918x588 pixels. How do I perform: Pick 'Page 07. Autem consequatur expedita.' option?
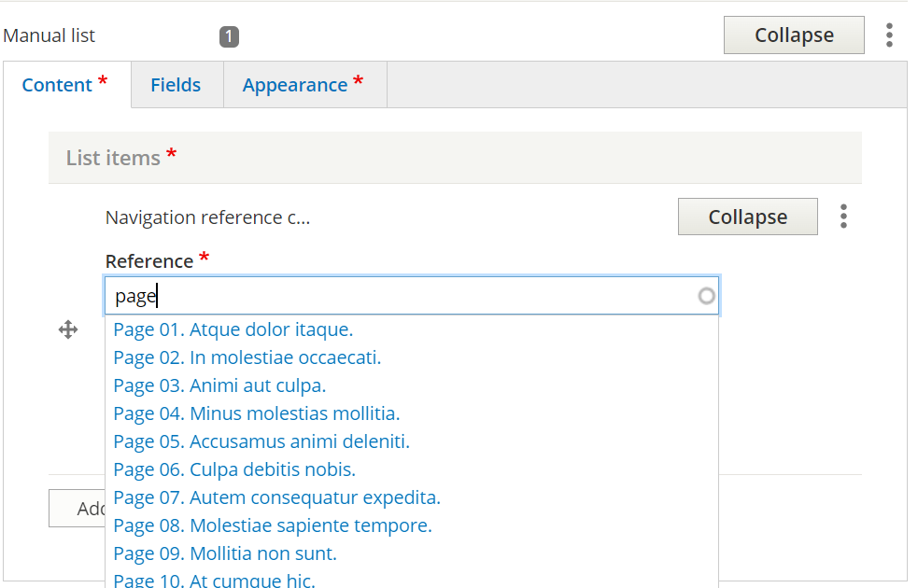point(276,497)
